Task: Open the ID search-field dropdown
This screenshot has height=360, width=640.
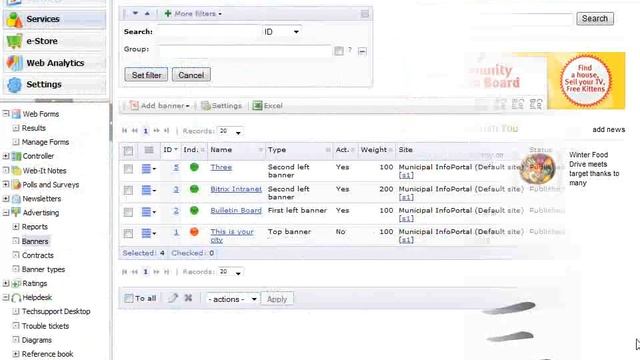Action: 282,31
